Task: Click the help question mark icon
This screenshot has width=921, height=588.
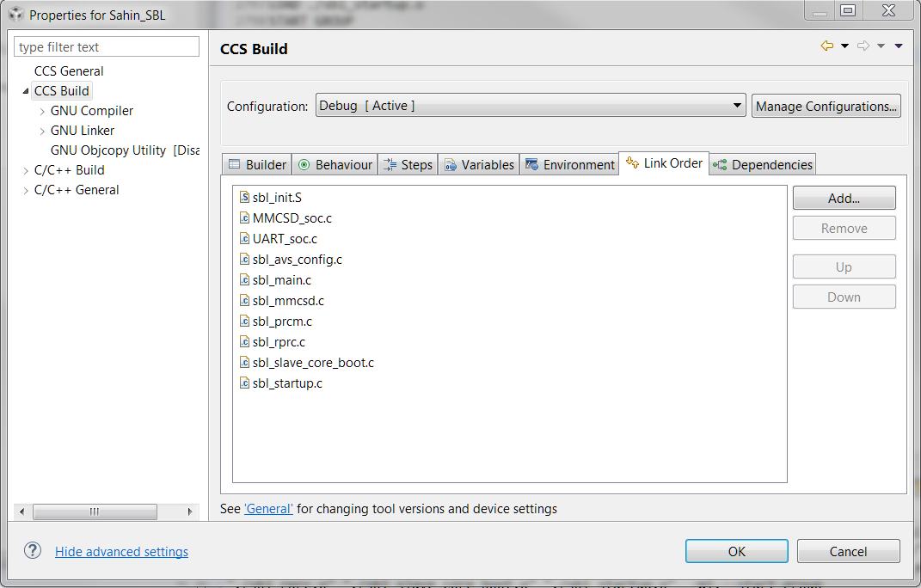Action: pos(32,551)
